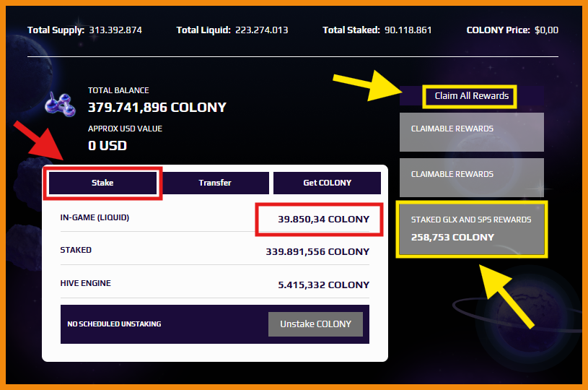The height and width of the screenshot is (390, 588).
Task: Click the IN-GAME (LIQUID) label
Action: pos(95,217)
